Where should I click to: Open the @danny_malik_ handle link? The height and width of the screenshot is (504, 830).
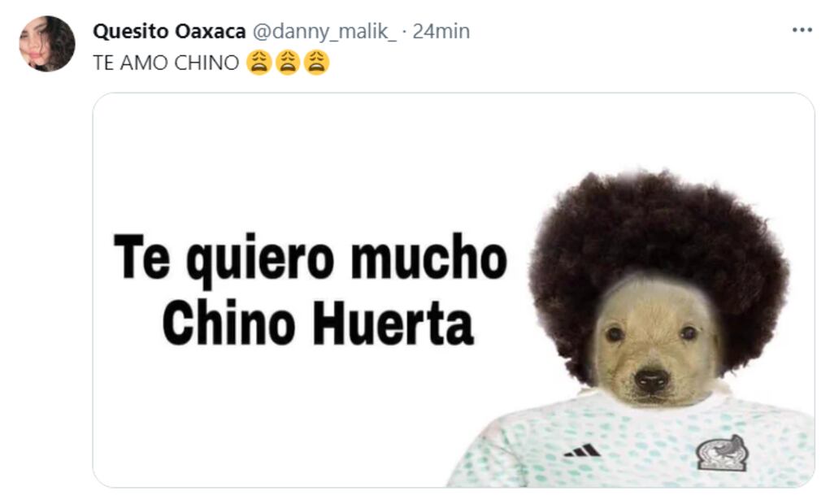click(324, 31)
